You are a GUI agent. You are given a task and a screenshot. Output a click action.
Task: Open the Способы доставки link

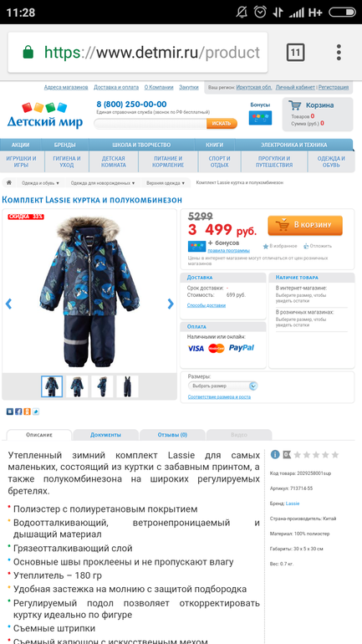tap(206, 305)
